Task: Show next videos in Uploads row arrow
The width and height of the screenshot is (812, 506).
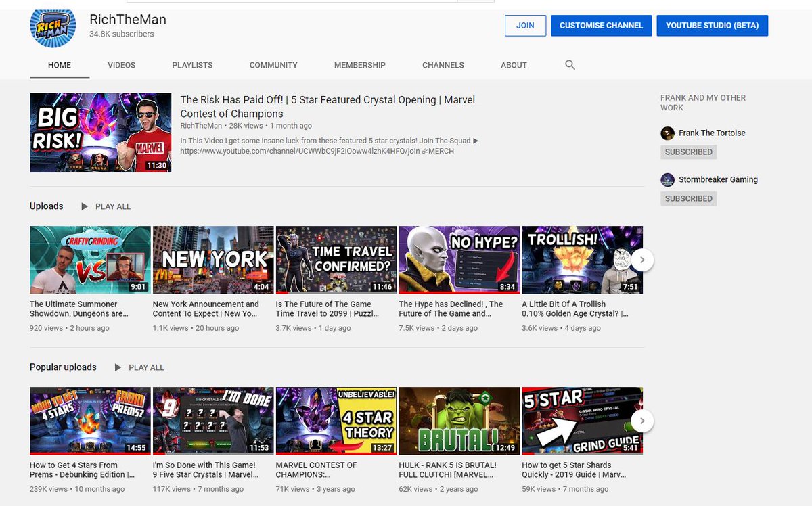Action: (x=642, y=259)
